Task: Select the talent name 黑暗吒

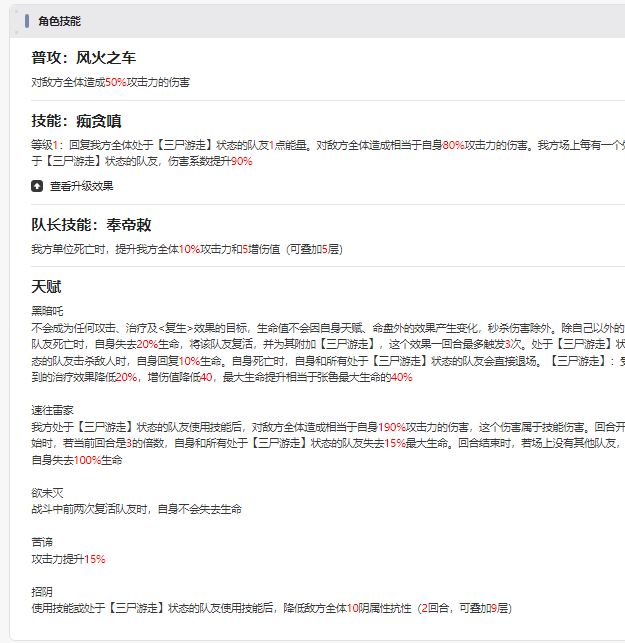Action: (x=47, y=311)
